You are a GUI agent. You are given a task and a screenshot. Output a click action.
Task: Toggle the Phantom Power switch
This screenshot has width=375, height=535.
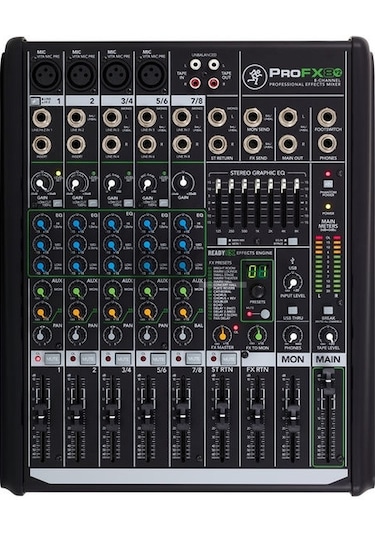328,184
